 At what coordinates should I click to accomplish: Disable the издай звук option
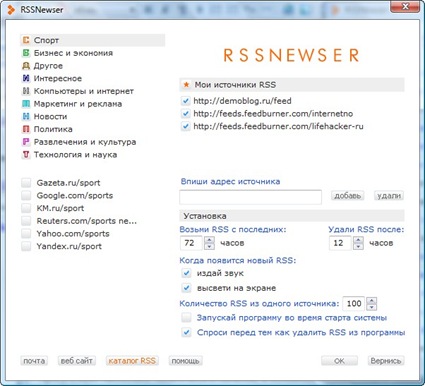[186, 273]
